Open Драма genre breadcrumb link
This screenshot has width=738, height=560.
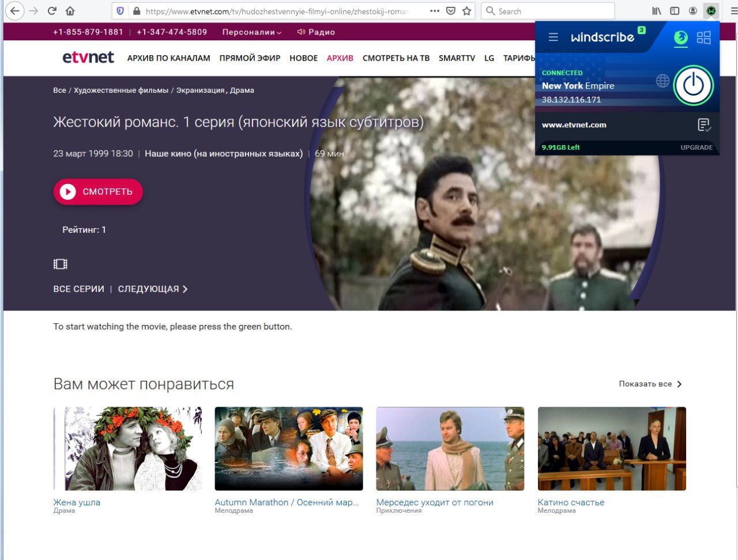click(x=242, y=90)
